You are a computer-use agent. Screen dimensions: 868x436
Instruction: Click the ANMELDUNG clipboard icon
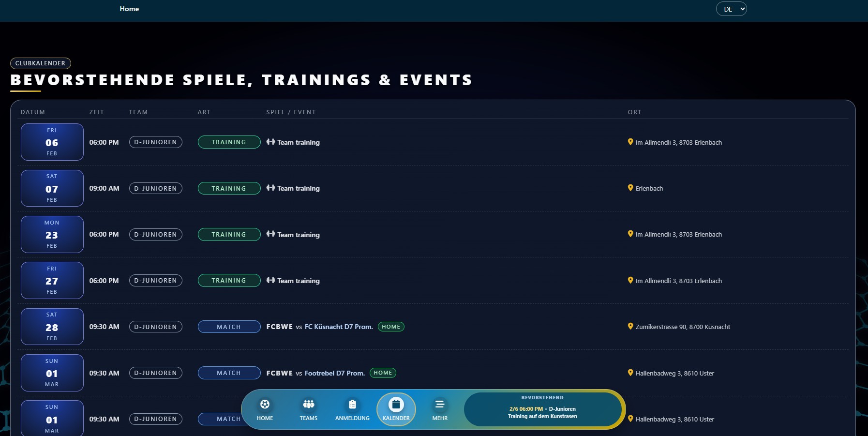click(x=352, y=404)
